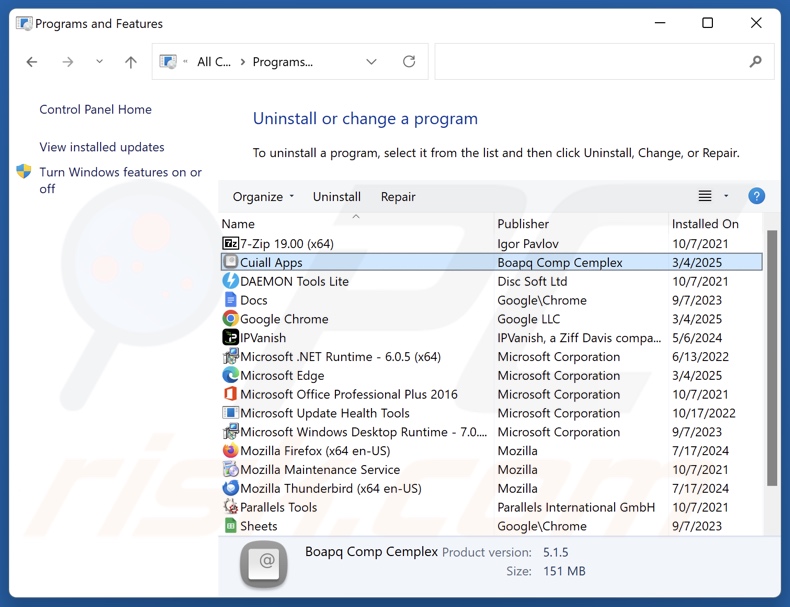Click the 7-Zip program icon
This screenshot has width=790, height=607.
(x=230, y=243)
